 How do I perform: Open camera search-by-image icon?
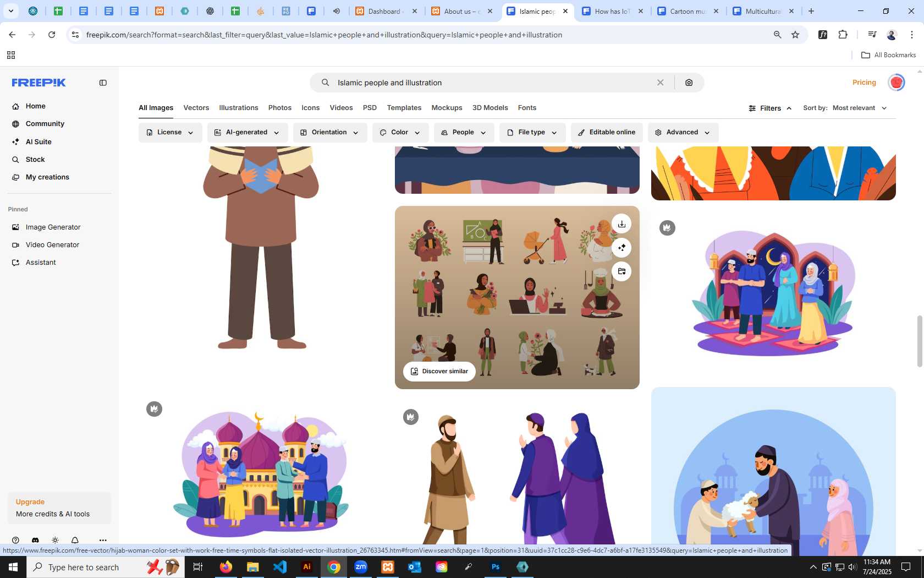(689, 83)
